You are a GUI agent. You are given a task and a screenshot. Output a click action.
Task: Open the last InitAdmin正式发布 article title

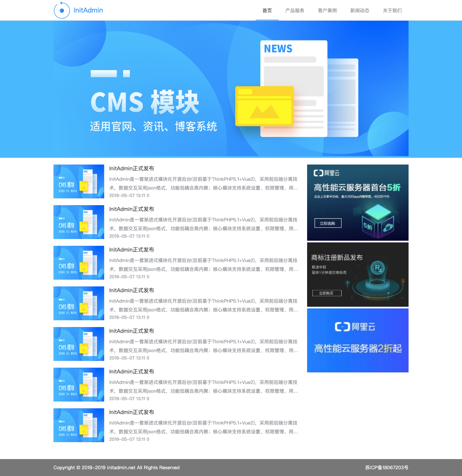[x=132, y=412]
